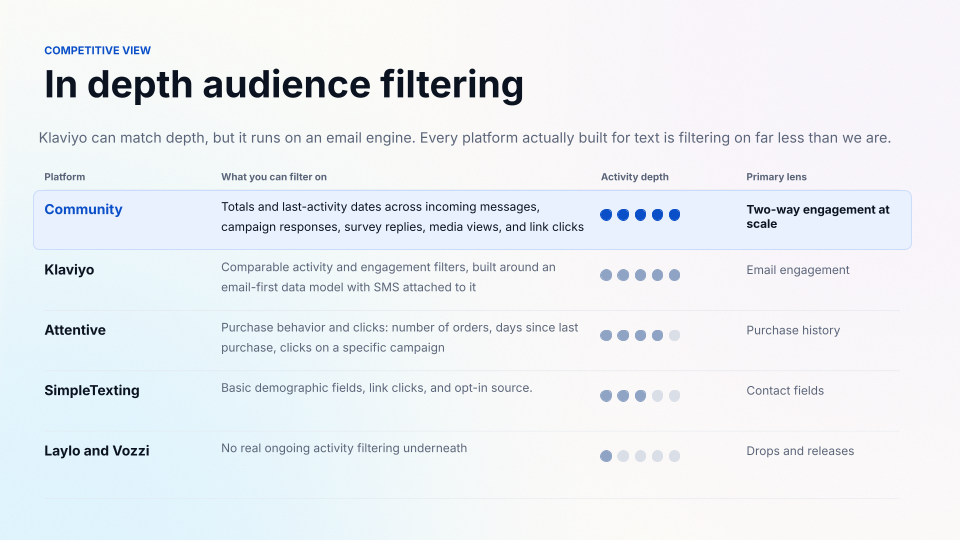Click the 'COMPETITIVE VIEW' label
The image size is (960, 540).
97,50
